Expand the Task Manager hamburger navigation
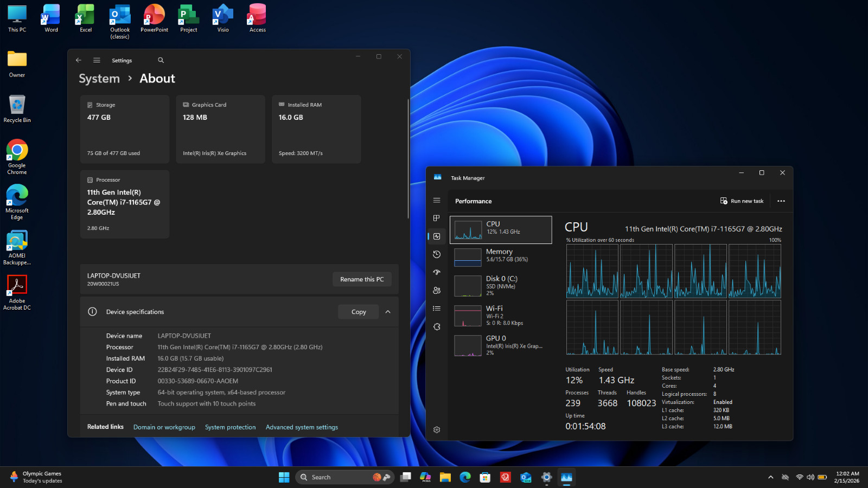Viewport: 868px width, 488px height. click(x=437, y=200)
